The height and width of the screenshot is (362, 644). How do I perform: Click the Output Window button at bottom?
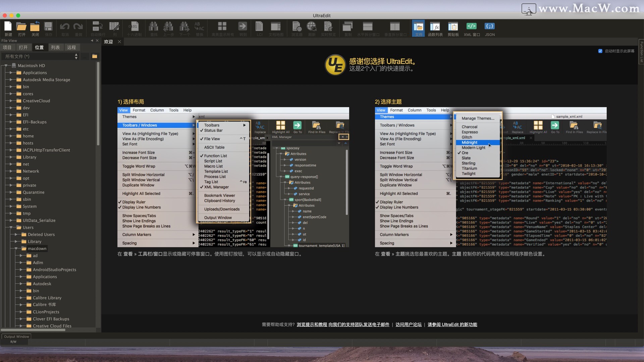[16, 336]
